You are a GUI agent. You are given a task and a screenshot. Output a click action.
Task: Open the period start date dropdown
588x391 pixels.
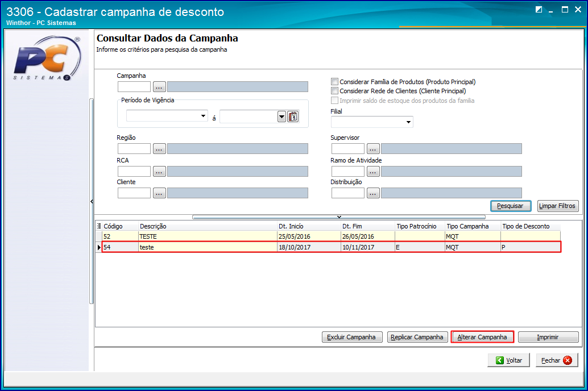pyautogui.click(x=203, y=116)
